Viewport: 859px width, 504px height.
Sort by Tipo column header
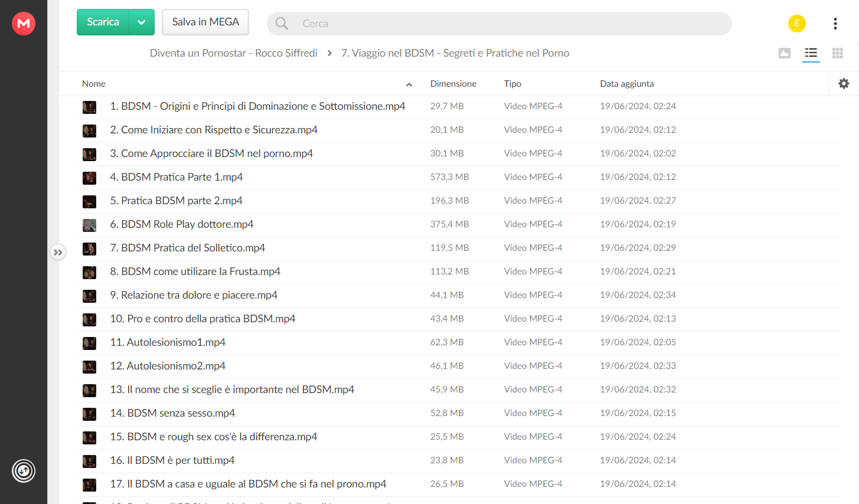[x=512, y=84]
